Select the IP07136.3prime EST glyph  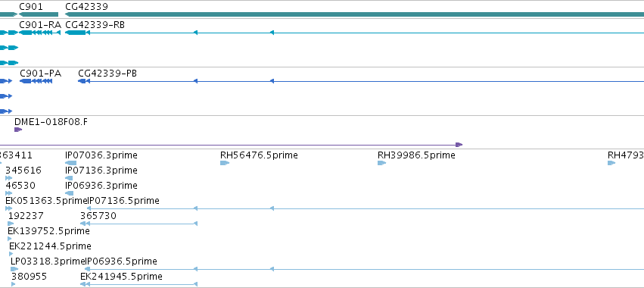(x=69, y=178)
